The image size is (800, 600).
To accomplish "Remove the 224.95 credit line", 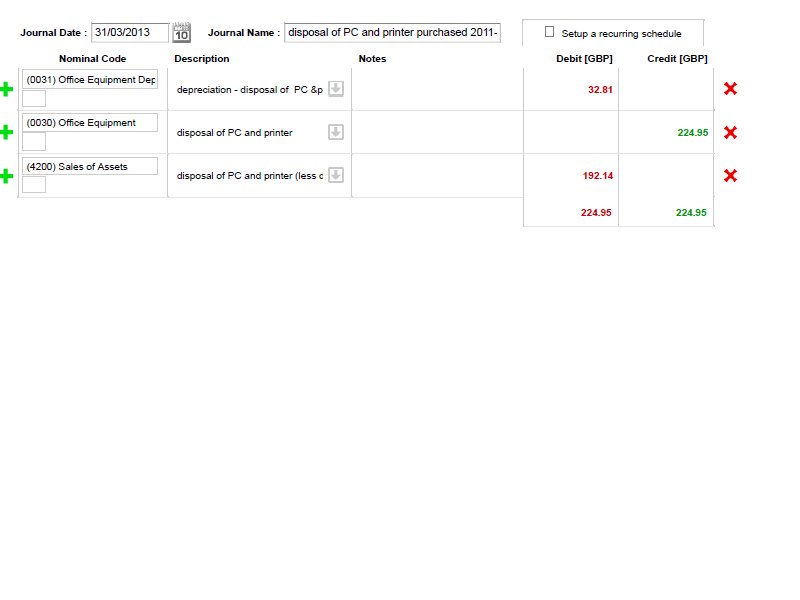I will point(731,131).
